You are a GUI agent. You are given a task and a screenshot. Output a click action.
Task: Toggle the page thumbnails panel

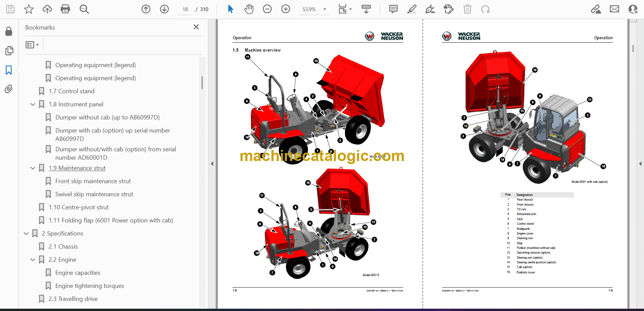tap(9, 51)
